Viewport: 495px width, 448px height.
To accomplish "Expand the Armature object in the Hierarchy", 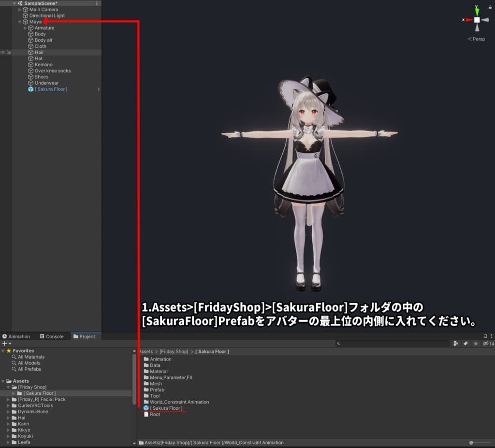I will click(25, 28).
